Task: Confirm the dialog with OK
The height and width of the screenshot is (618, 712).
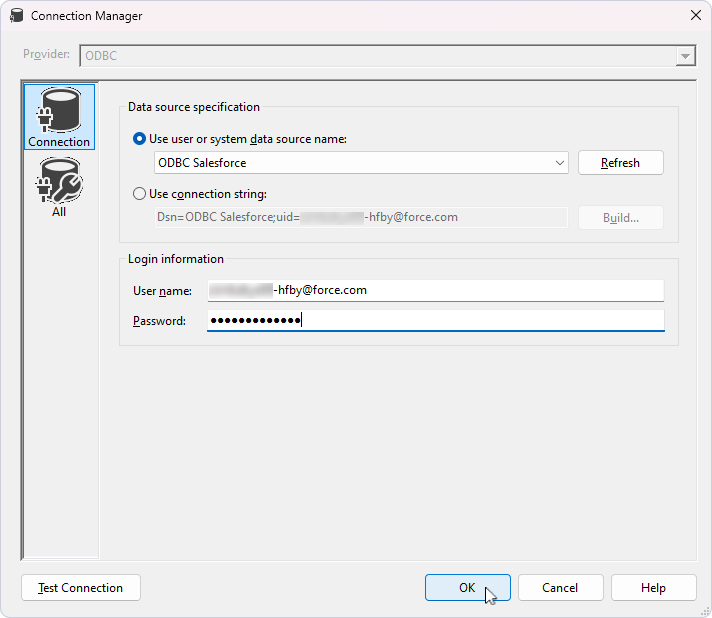Action: (467, 588)
